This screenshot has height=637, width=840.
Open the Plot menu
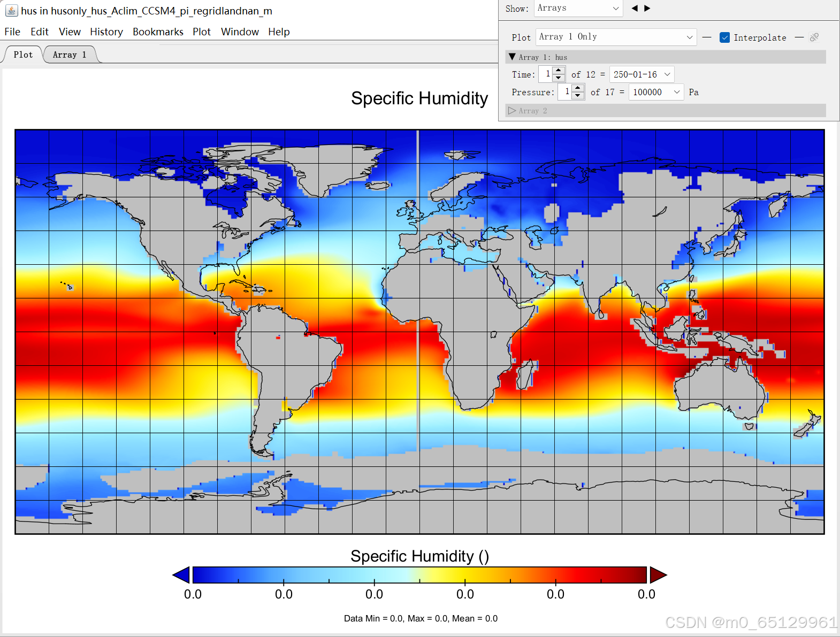(x=202, y=32)
